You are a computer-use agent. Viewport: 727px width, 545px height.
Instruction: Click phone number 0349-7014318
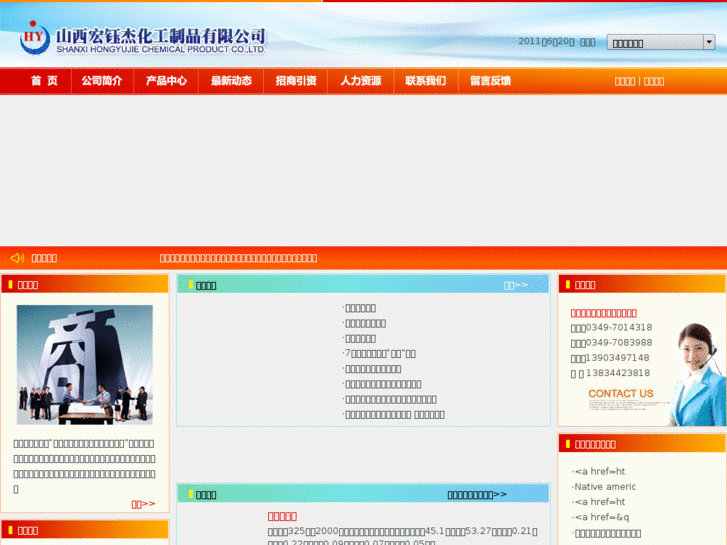click(619, 327)
